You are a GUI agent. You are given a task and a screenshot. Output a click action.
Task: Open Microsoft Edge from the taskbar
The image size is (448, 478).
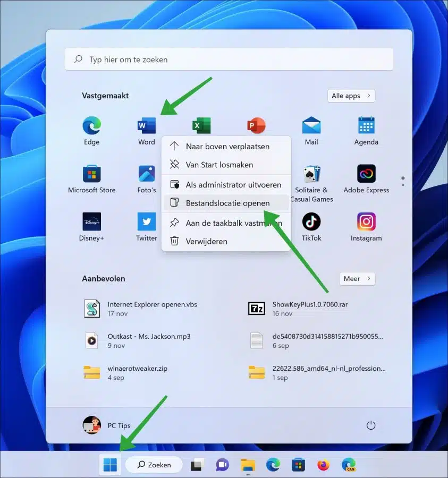click(x=273, y=465)
